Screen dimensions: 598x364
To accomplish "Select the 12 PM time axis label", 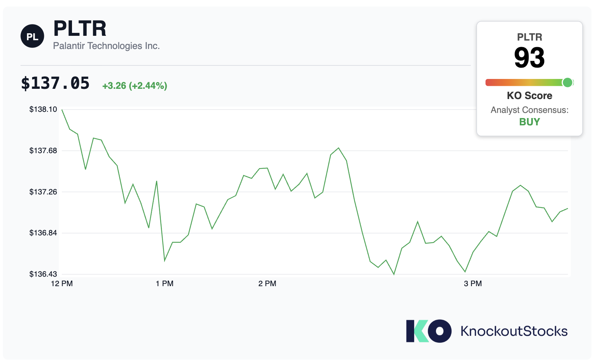I will tap(62, 284).
